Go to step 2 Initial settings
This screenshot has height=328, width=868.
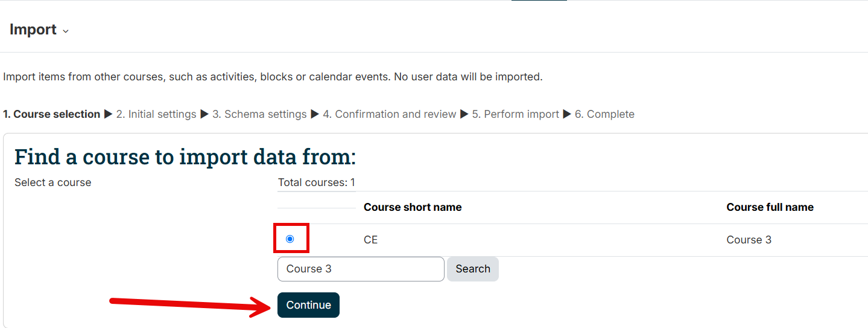(156, 114)
